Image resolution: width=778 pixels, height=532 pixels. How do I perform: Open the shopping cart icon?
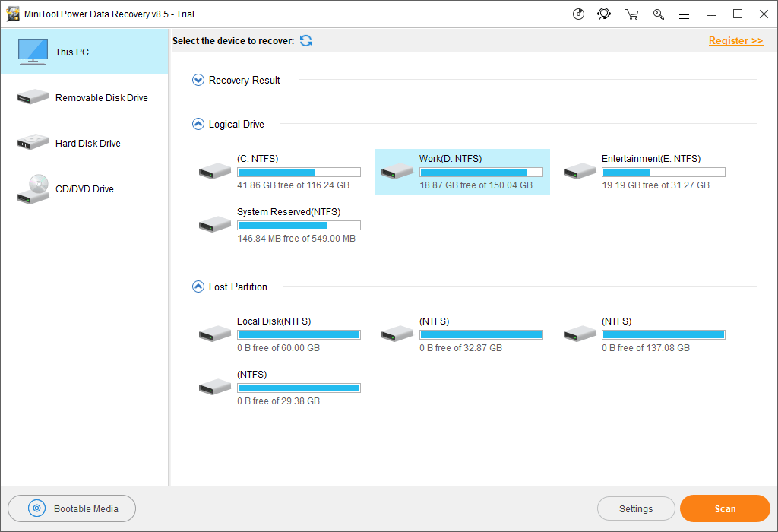point(631,14)
